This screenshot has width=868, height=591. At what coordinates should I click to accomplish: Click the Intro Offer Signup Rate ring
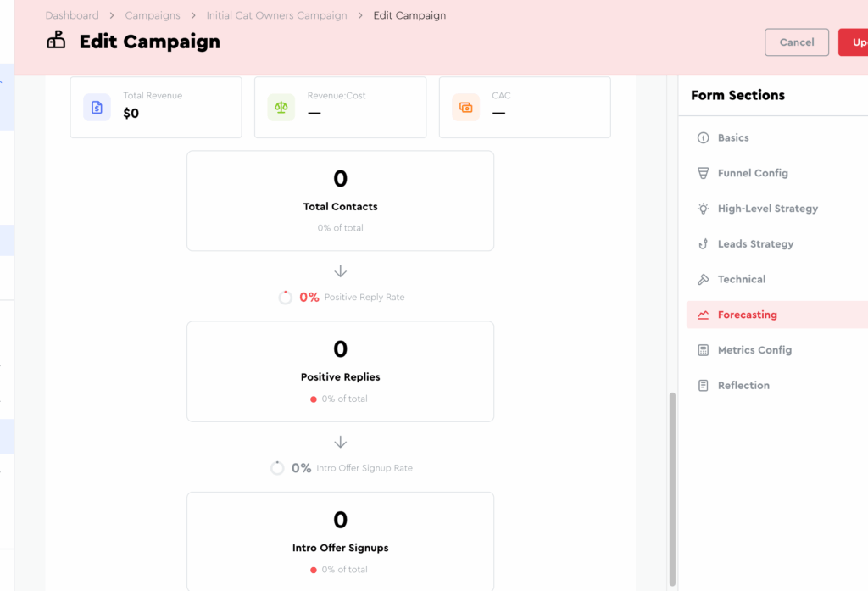click(277, 468)
